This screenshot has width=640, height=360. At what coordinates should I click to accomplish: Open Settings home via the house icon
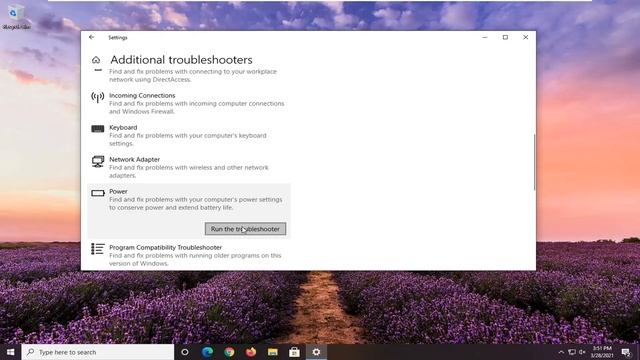(x=96, y=60)
